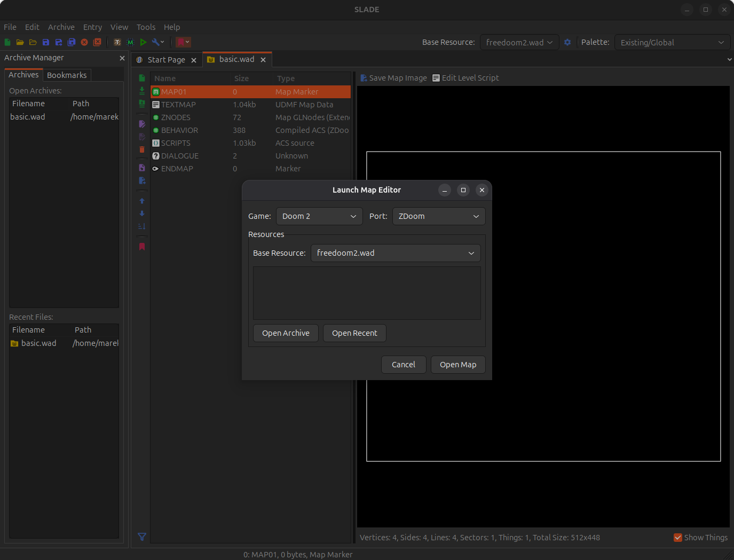Switch to the Bookmarks tab

tap(67, 75)
